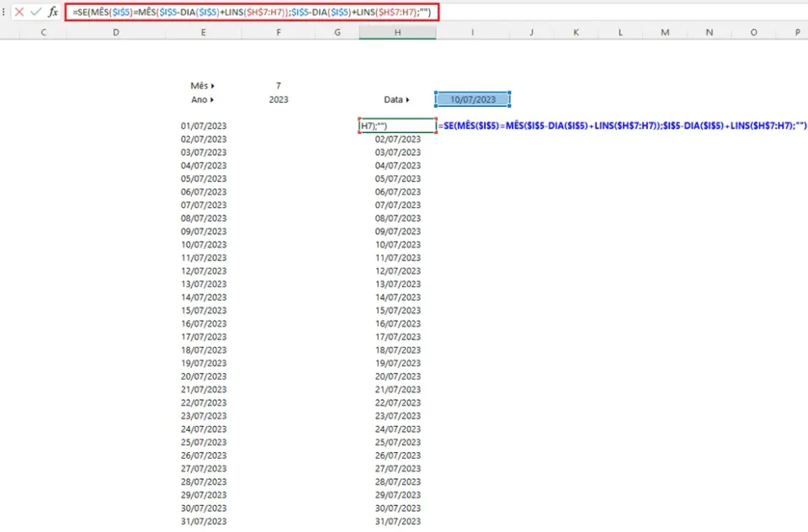Select column J header
Screen dimensions: 808x532
pos(532,33)
